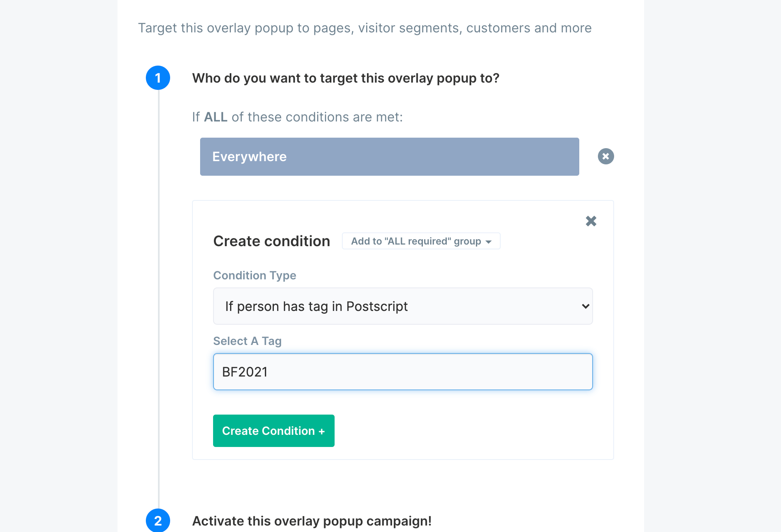Click the step 1 circle badge
Viewport: 781px width, 532px height.
[x=158, y=78]
